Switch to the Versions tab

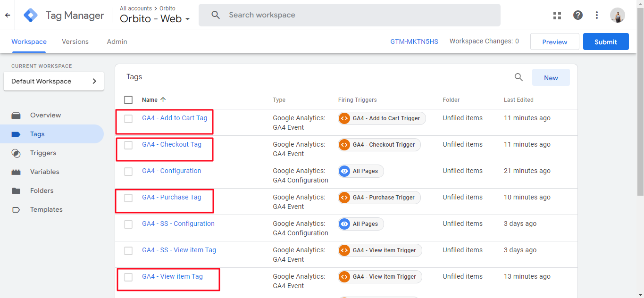[75, 41]
